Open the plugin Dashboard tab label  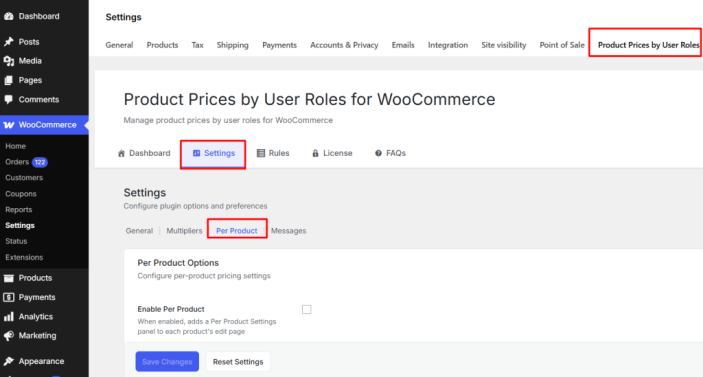tap(150, 153)
